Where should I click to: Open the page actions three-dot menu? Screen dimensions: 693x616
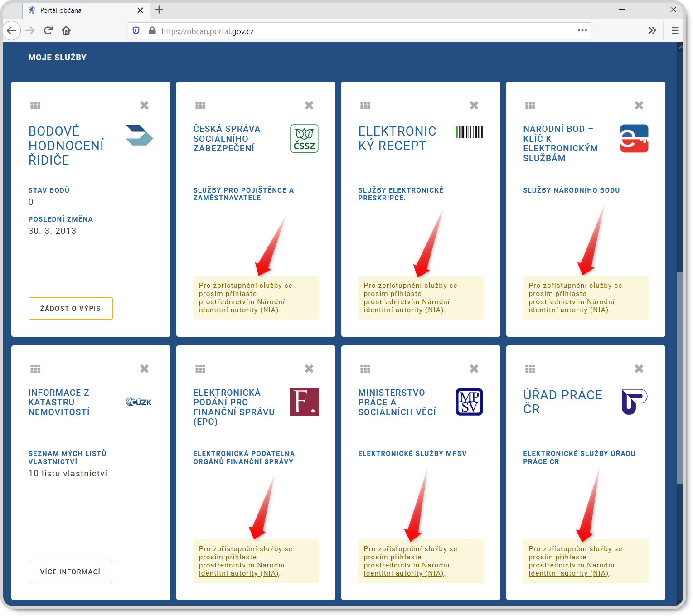[582, 30]
